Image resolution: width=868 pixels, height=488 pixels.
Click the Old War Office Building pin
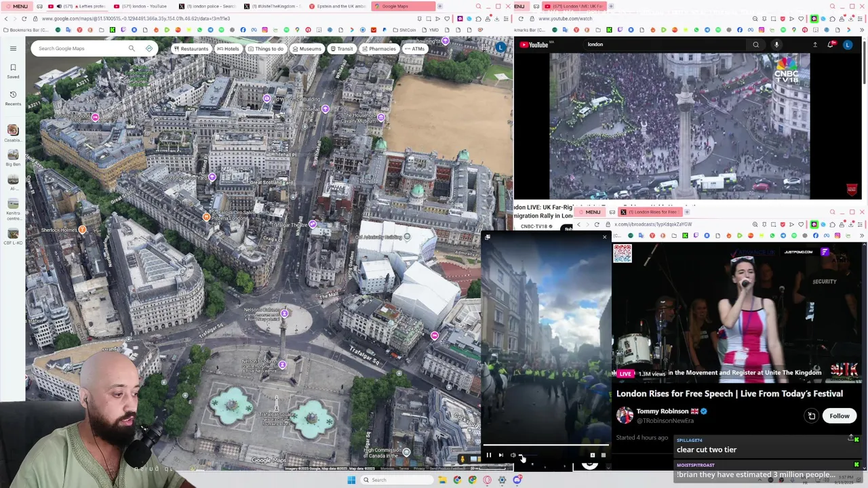[x=267, y=98]
